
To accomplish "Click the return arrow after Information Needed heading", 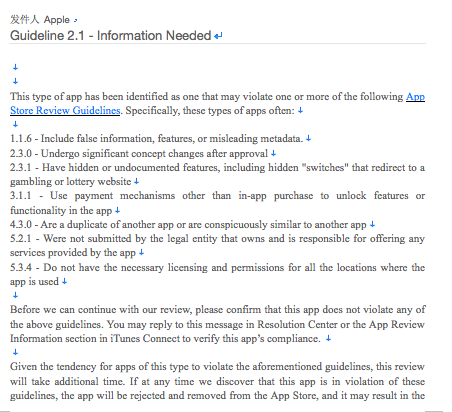I will (218, 36).
